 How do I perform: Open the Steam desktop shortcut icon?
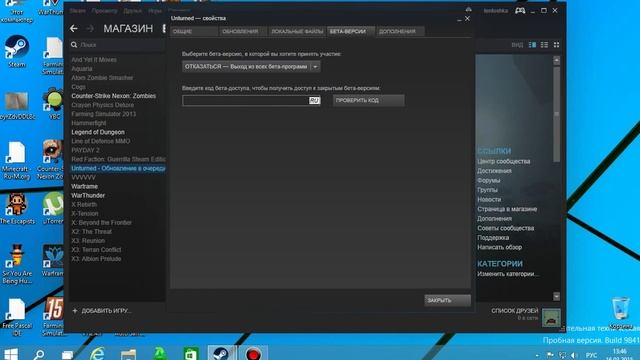17,51
